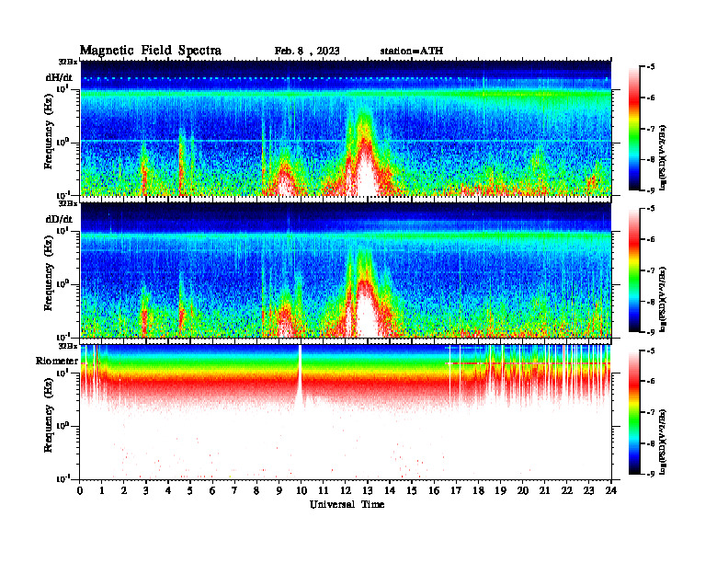728x563 pixels.
Task: Click hour "4" tick label on time axis
Action: (x=168, y=490)
